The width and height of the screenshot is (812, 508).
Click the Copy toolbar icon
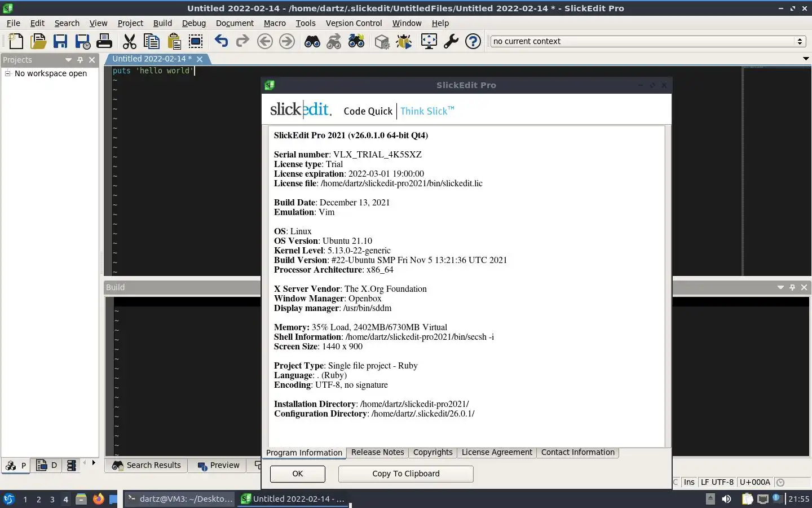(152, 41)
